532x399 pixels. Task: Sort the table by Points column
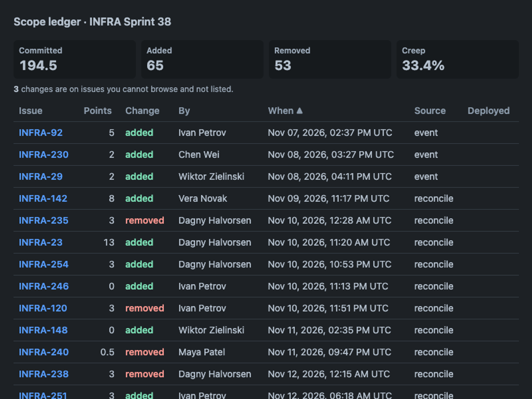pyautogui.click(x=98, y=111)
